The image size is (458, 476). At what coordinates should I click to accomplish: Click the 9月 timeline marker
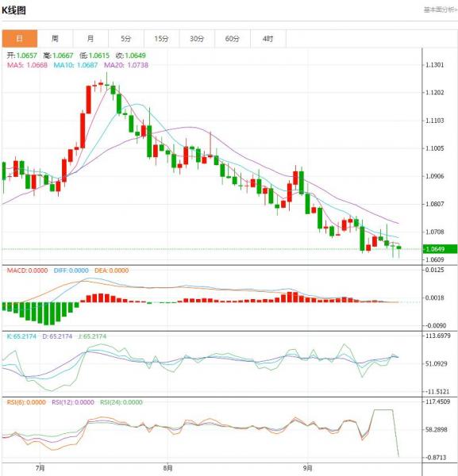coord(308,468)
